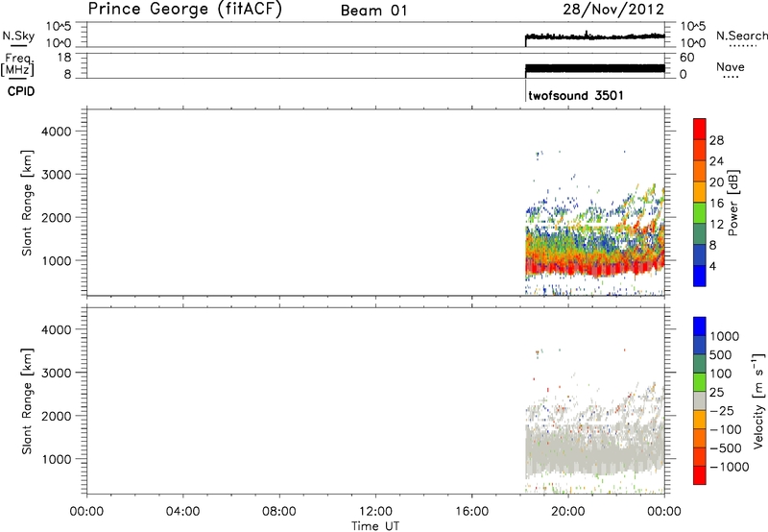This screenshot has width=768, height=532.
Task: Click the 'Power [dB]' colorbar label
Action: pyautogui.click(x=733, y=203)
